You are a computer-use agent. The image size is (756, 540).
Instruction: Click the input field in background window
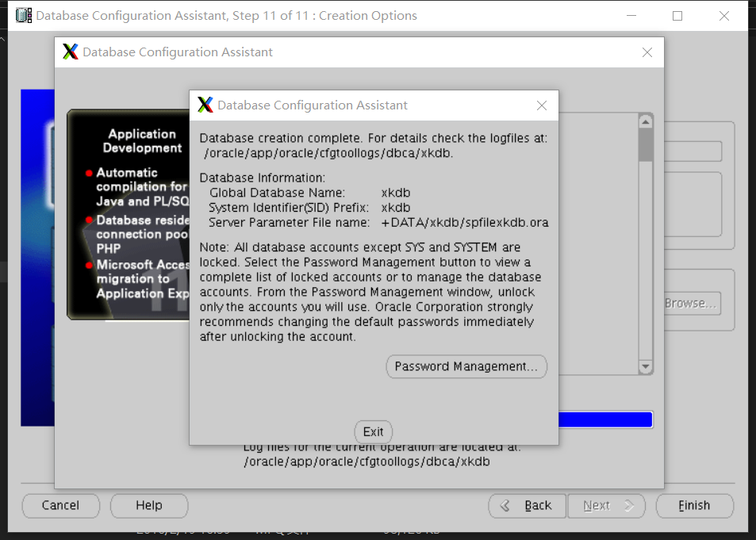tap(693, 151)
